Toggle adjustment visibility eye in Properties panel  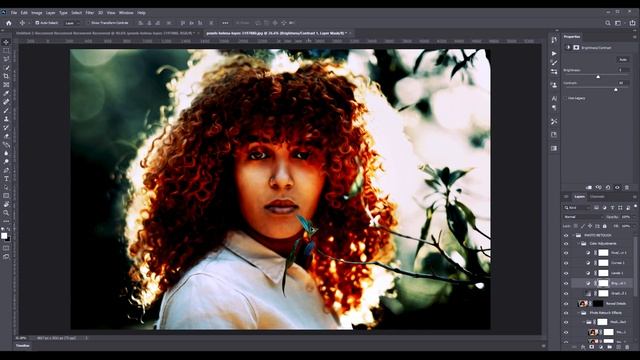click(x=617, y=187)
